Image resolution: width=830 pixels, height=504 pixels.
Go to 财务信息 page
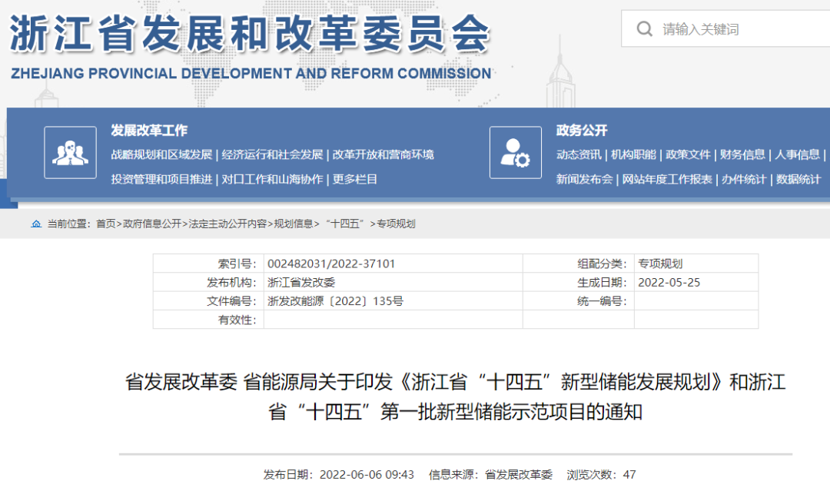coord(742,154)
